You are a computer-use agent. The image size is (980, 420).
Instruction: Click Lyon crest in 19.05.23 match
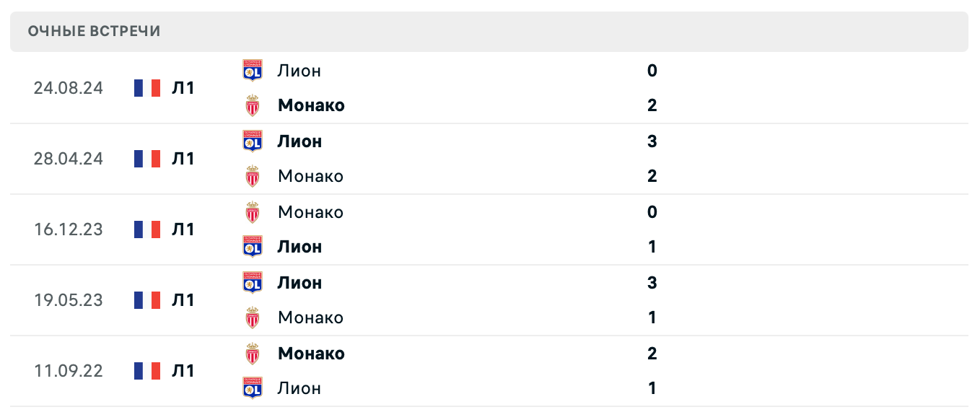(x=253, y=283)
